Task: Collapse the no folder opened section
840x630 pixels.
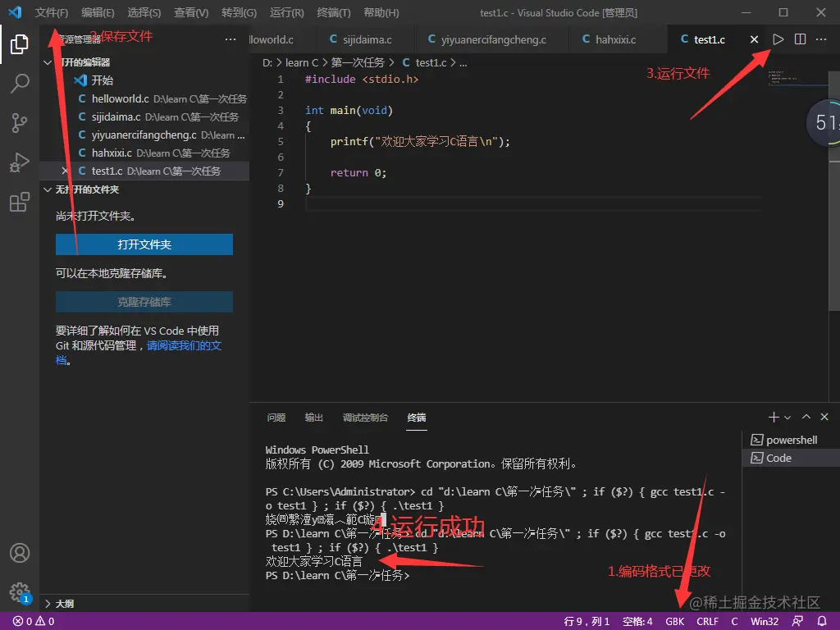Action: click(48, 189)
